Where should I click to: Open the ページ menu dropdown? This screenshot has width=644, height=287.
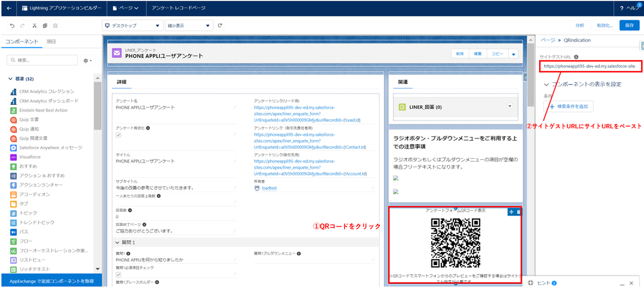[125, 8]
